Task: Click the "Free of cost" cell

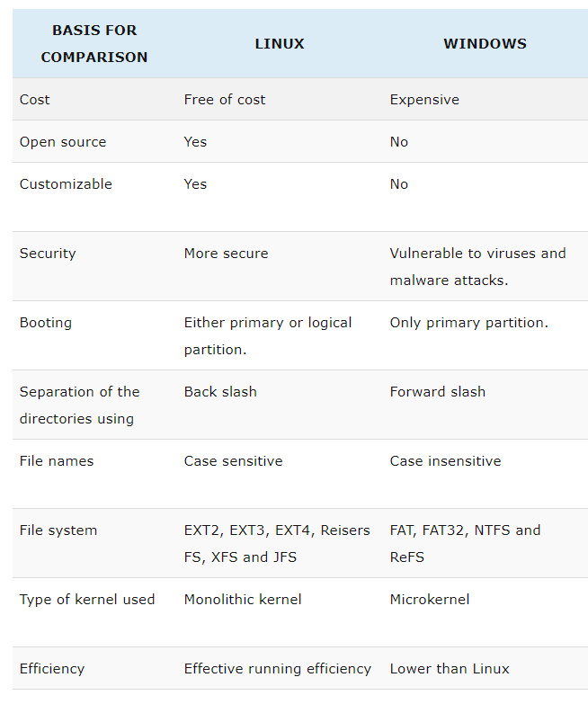Action: click(225, 100)
